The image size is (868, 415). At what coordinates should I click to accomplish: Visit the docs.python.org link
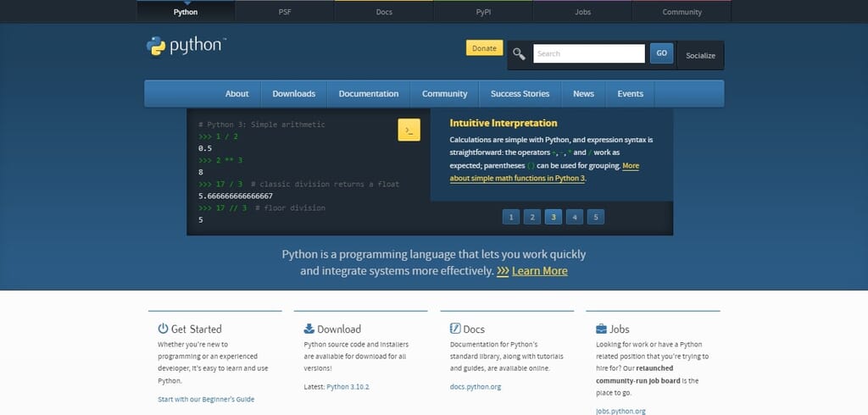click(x=476, y=387)
